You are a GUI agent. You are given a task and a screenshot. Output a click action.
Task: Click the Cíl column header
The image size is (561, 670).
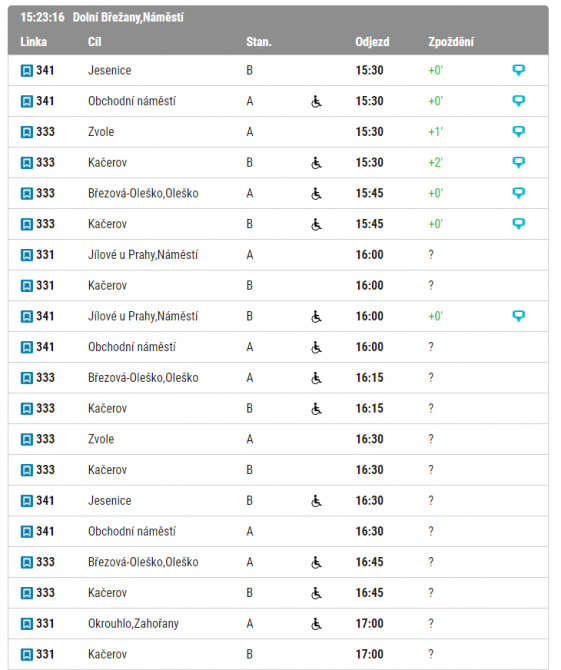click(x=94, y=42)
